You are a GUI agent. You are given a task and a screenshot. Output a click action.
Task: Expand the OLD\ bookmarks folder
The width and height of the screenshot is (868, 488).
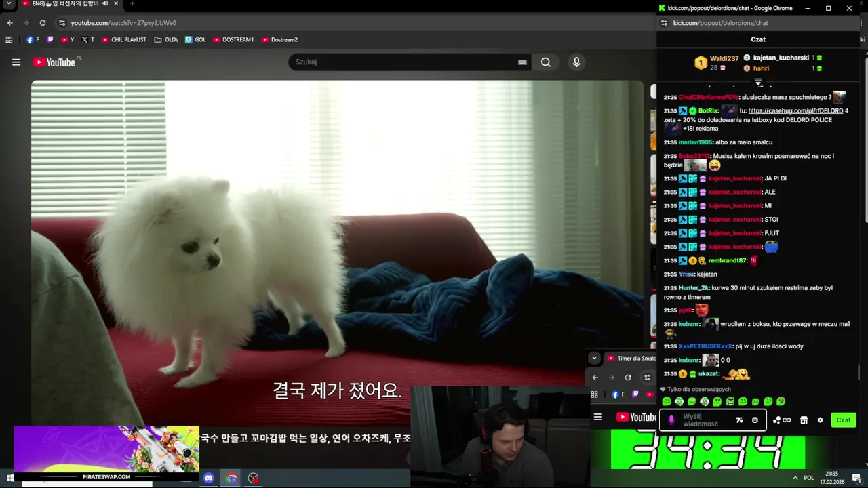tap(166, 40)
